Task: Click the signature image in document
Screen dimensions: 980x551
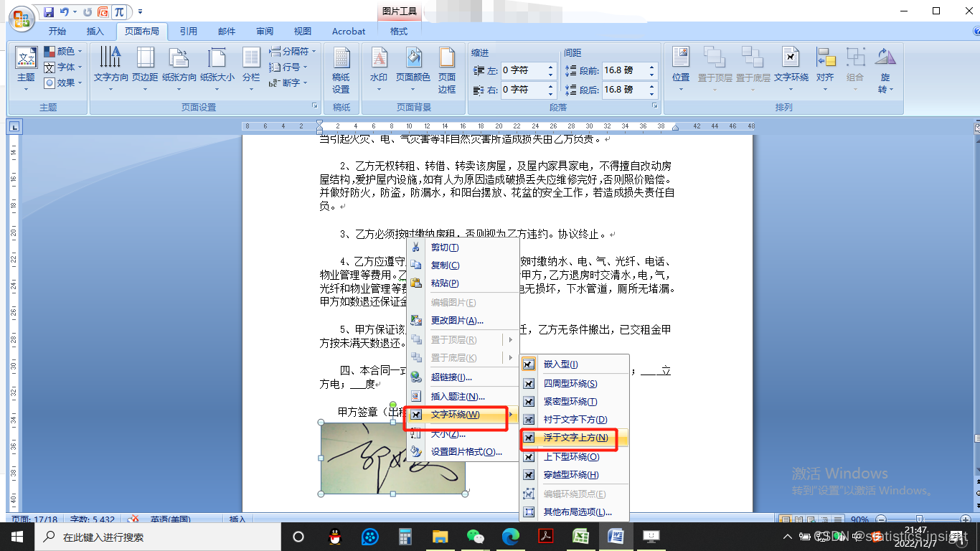Action: [392, 458]
